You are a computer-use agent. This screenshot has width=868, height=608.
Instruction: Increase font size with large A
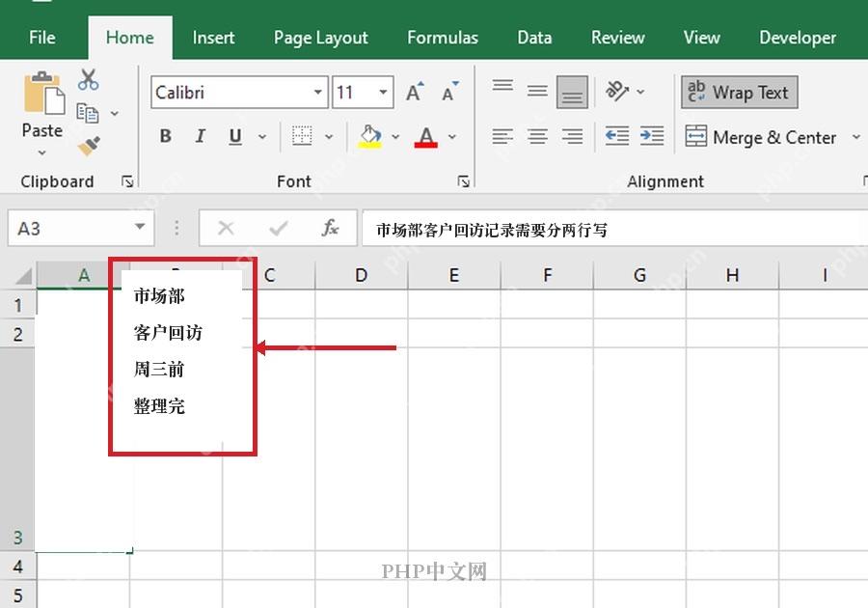[415, 92]
